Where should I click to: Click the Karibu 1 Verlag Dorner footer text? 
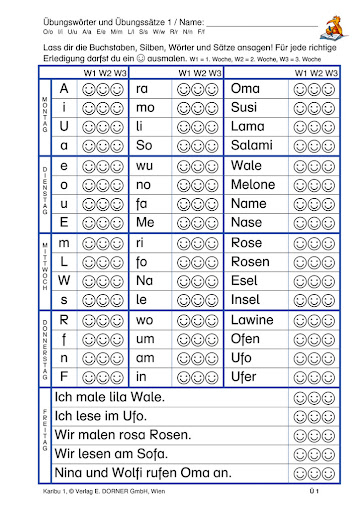tap(104, 491)
